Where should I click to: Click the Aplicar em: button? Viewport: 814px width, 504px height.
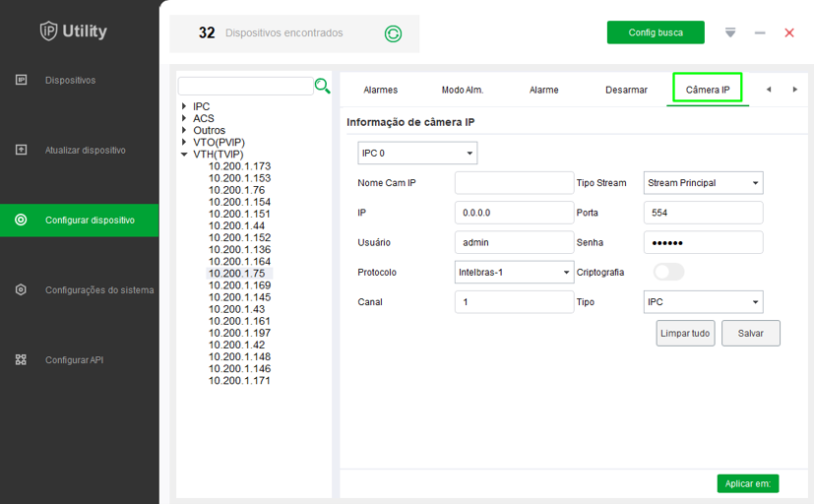(x=747, y=483)
